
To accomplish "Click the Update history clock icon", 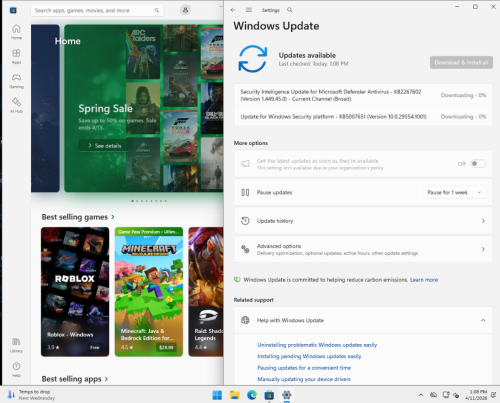I will (x=245, y=221).
